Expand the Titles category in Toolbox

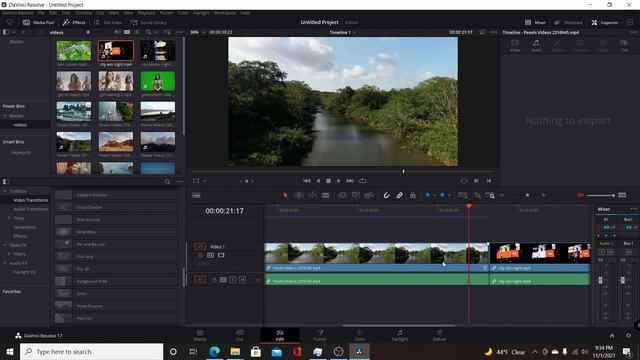point(9,218)
